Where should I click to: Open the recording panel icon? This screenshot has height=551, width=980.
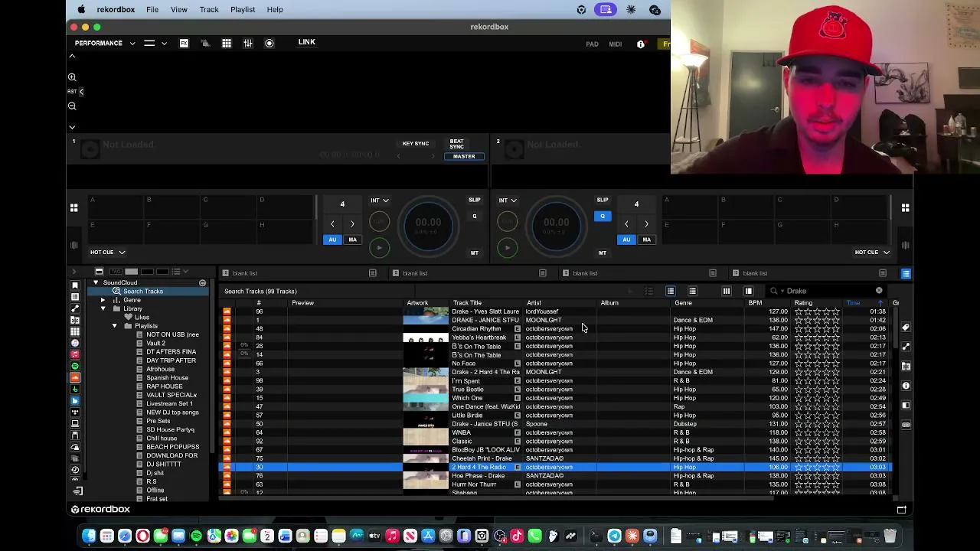click(x=269, y=44)
